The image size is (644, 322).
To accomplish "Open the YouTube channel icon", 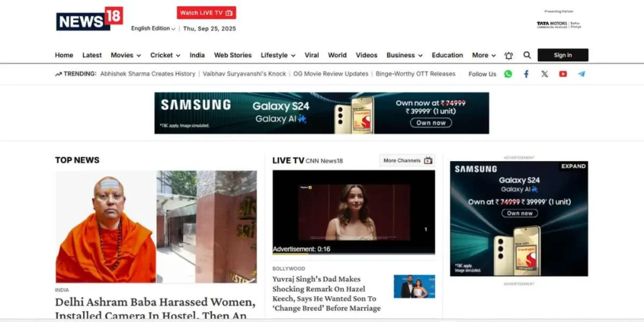I will (x=563, y=74).
